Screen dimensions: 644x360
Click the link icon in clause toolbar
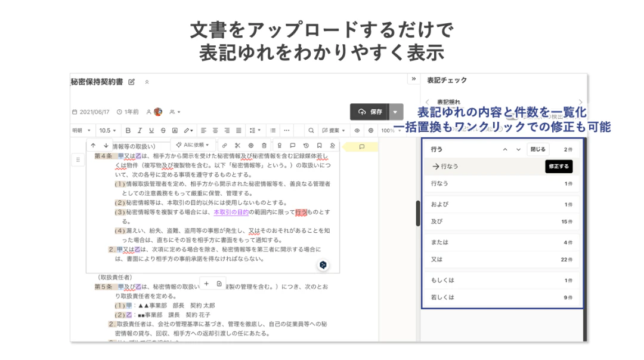coord(224,145)
